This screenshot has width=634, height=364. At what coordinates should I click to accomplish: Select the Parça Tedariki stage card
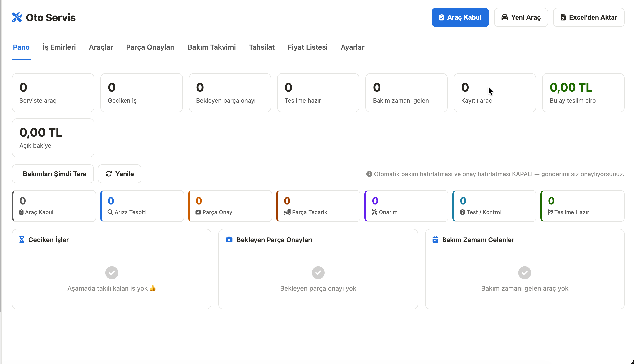(x=318, y=206)
